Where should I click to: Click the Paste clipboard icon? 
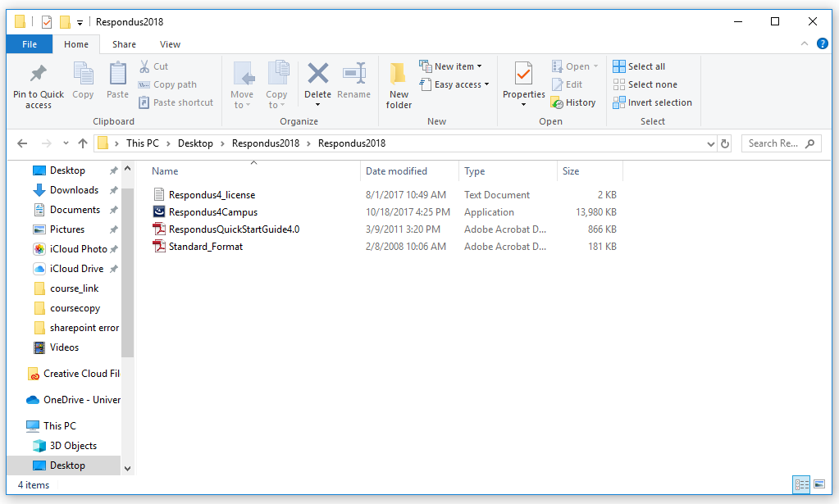[117, 73]
